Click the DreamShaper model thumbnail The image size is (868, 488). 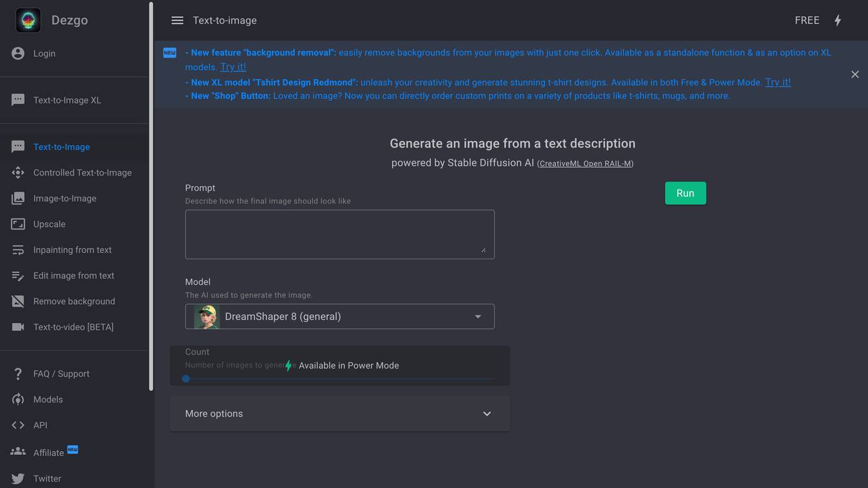tap(207, 316)
